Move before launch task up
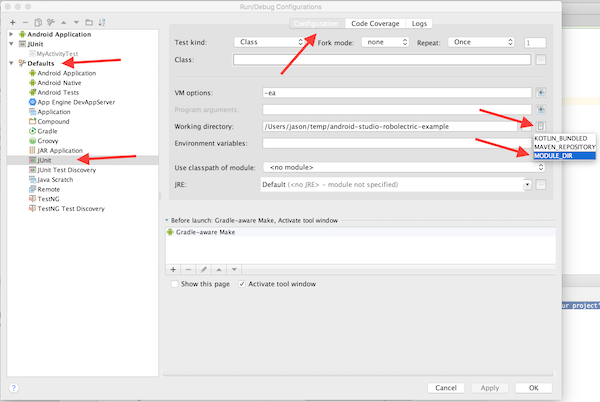 (219, 270)
